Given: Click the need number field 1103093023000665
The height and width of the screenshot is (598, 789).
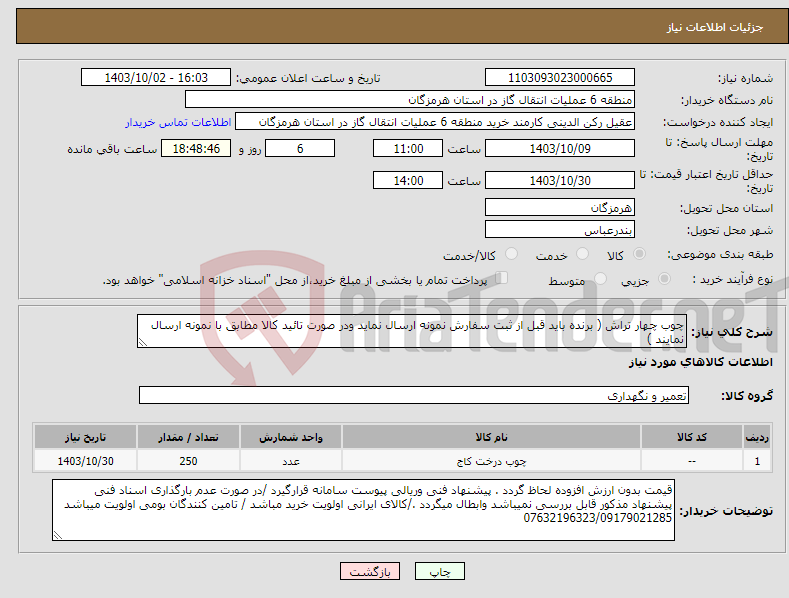Looking at the screenshot, I should (x=560, y=78).
